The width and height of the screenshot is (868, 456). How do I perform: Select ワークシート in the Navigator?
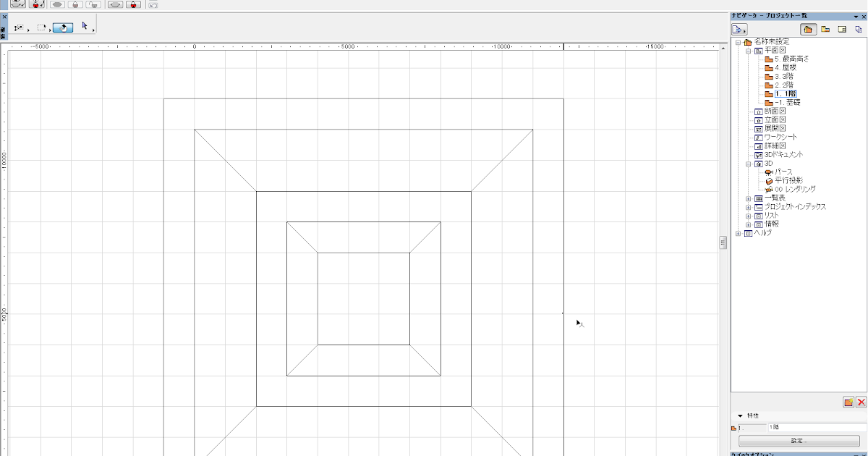pyautogui.click(x=781, y=138)
